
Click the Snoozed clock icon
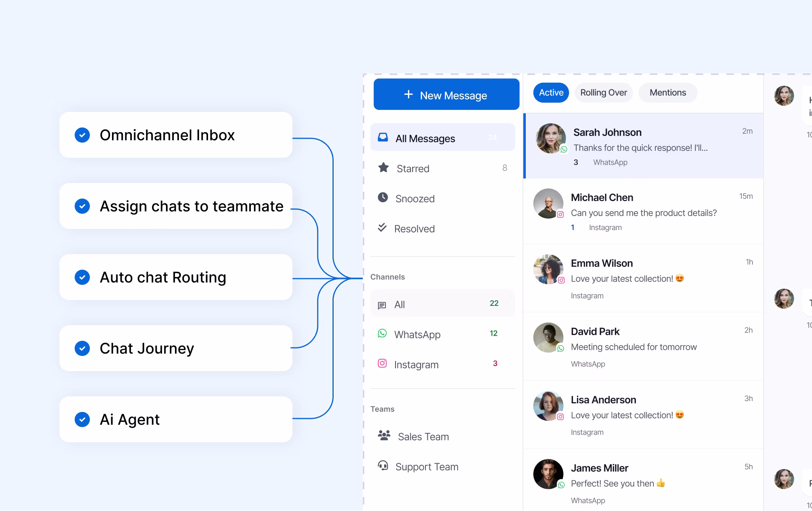(383, 197)
